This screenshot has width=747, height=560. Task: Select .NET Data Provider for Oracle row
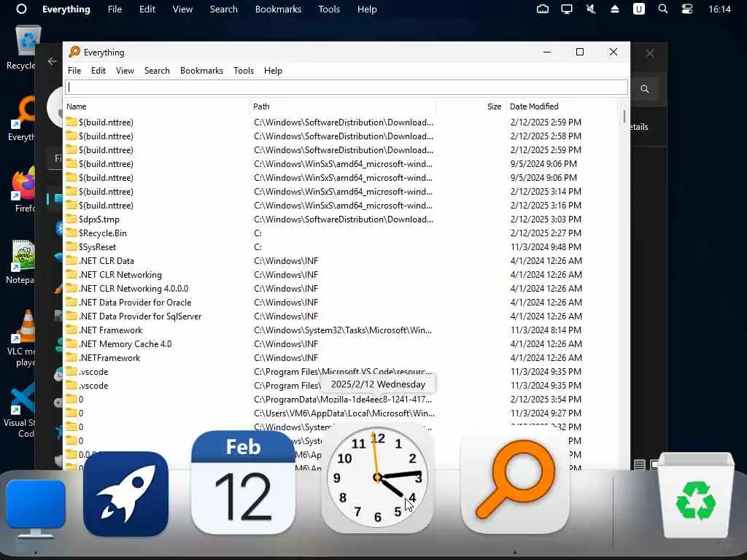click(x=340, y=303)
